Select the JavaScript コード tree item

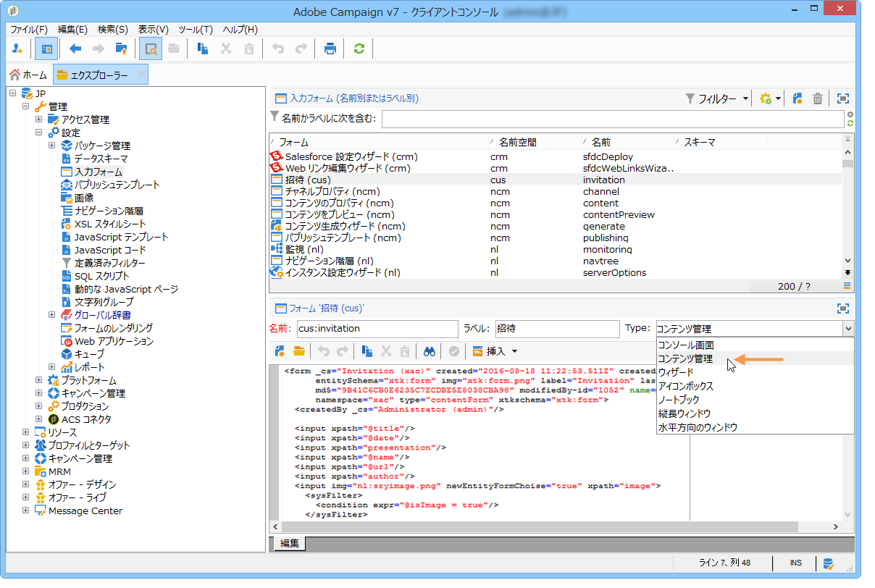pos(111,250)
